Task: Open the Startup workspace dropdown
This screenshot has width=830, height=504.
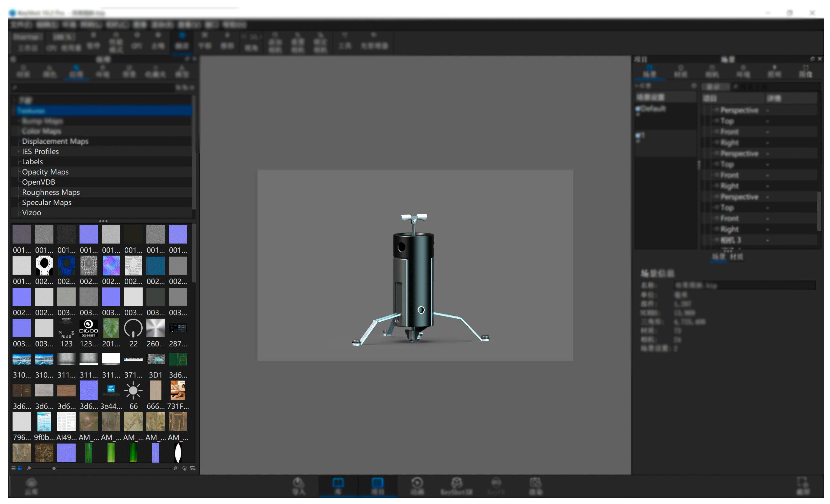Action: [28, 36]
